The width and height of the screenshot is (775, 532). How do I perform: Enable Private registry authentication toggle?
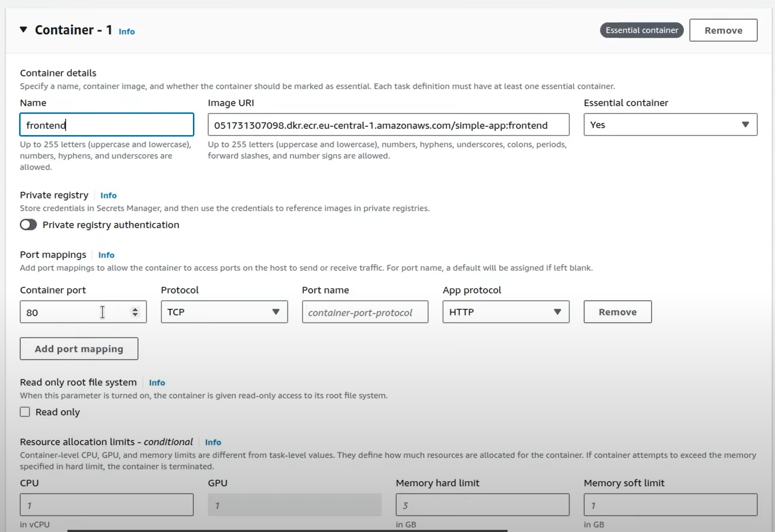(x=28, y=225)
